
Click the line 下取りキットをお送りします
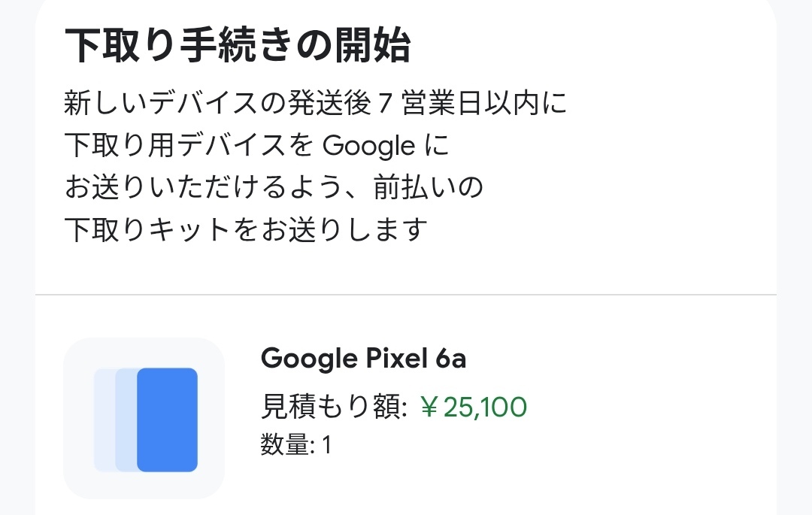coord(246,229)
